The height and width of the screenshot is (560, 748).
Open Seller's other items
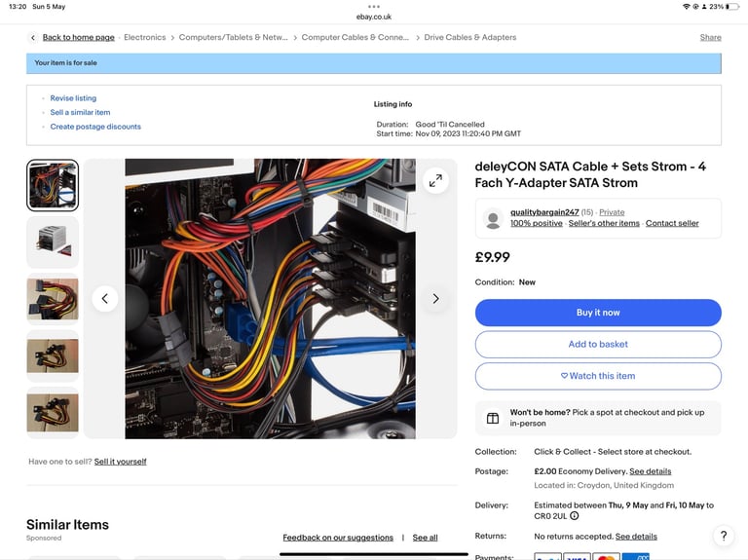point(604,223)
